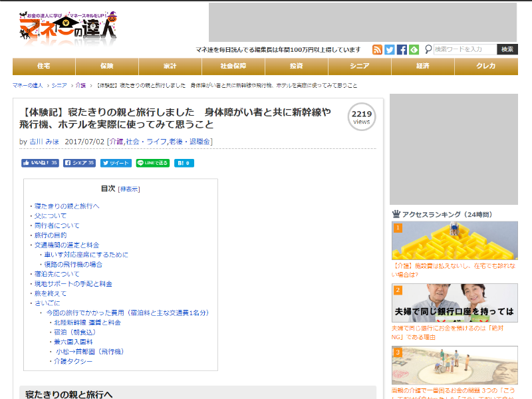Click the ツイート button

tap(116, 163)
